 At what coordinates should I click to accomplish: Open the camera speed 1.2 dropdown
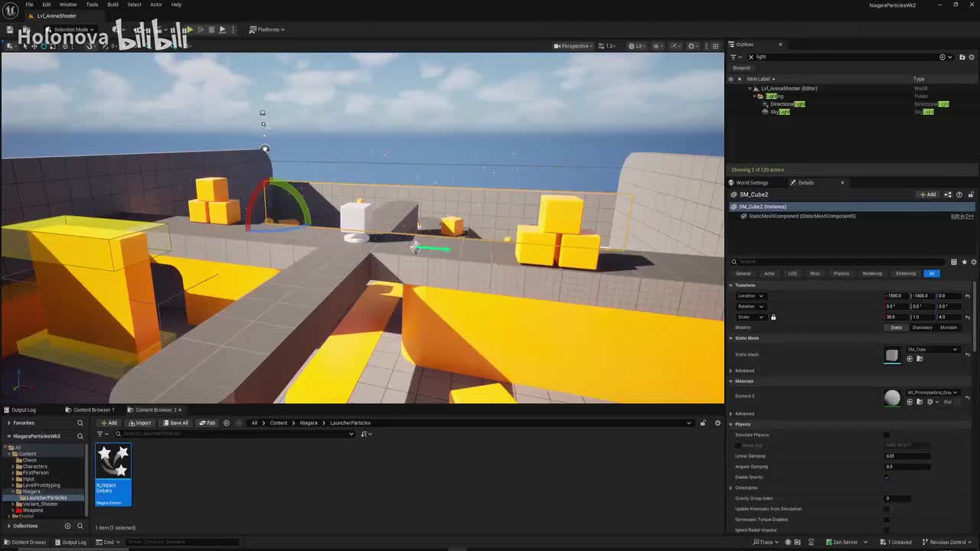tap(609, 46)
